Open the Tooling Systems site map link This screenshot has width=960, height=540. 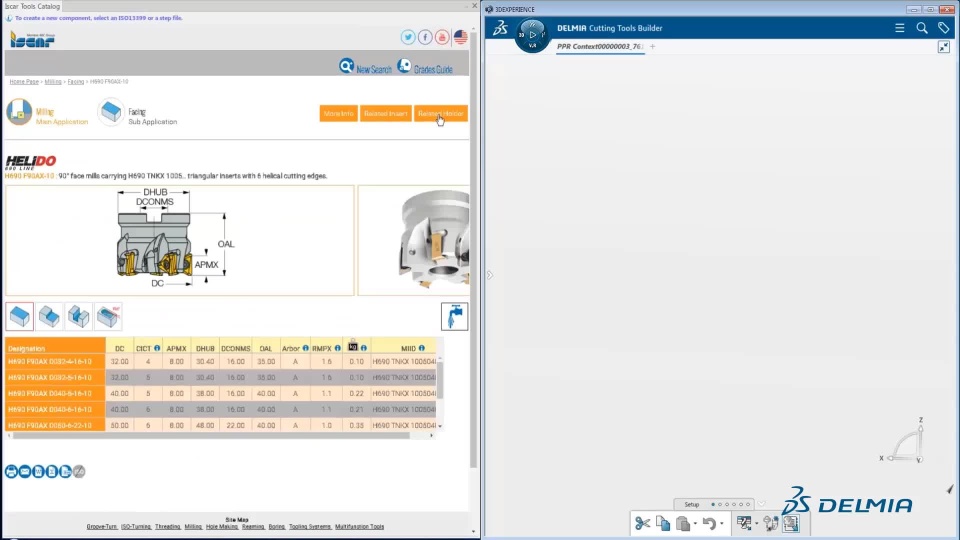[310, 527]
